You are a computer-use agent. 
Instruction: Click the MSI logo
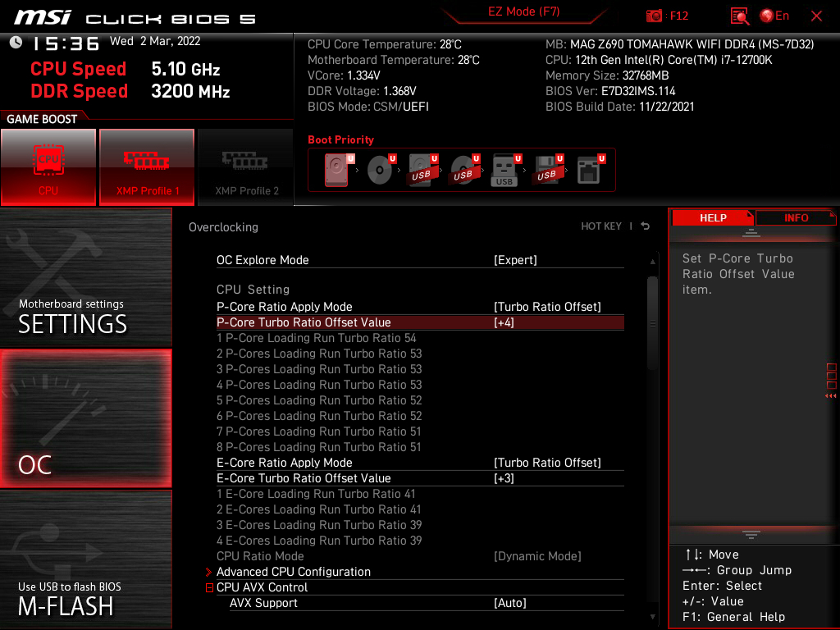tap(43, 17)
